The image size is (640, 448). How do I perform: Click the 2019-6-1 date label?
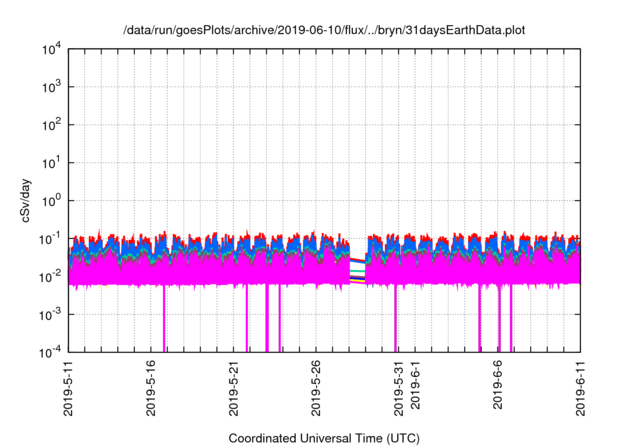(415, 385)
